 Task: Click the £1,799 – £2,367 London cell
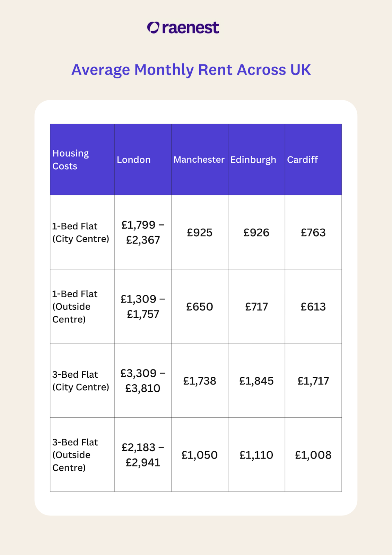(x=143, y=232)
